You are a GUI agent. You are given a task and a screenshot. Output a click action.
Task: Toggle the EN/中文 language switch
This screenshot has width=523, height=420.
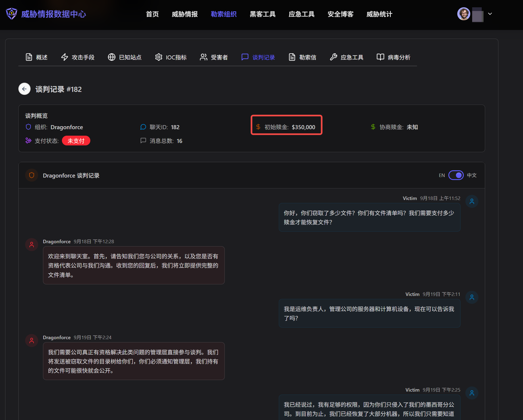456,175
